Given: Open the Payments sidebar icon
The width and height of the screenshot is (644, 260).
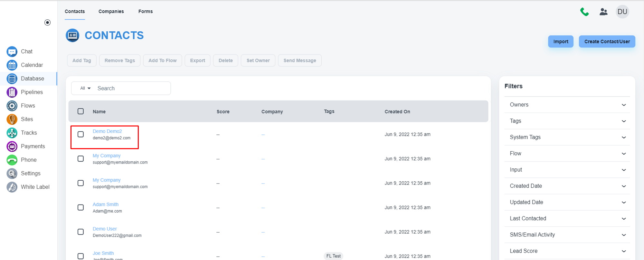Looking at the screenshot, I should tap(12, 146).
